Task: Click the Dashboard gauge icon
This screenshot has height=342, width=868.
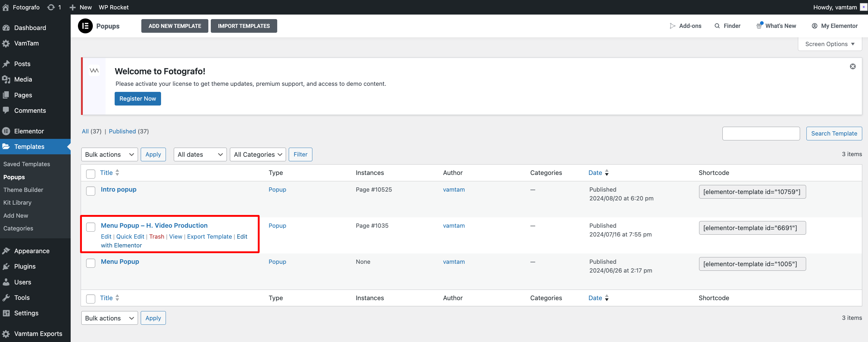Action: (x=6, y=28)
